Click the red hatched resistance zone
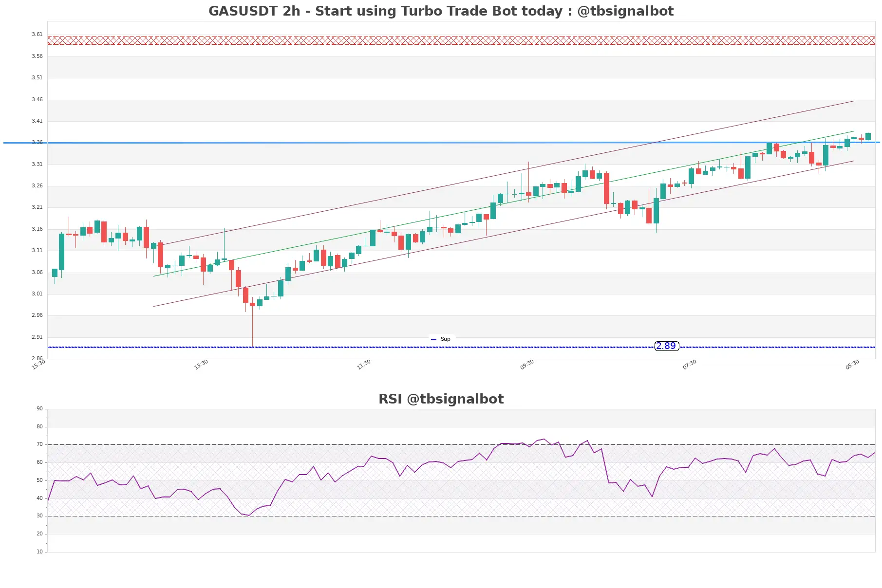882x588 pixels. pos(461,40)
